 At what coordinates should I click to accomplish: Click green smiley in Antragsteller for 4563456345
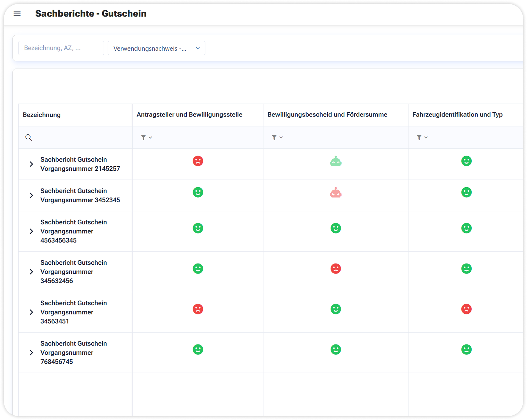[198, 228]
